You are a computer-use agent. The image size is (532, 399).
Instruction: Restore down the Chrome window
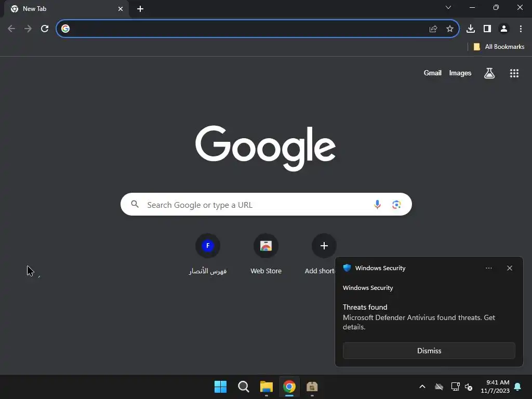tap(496, 7)
